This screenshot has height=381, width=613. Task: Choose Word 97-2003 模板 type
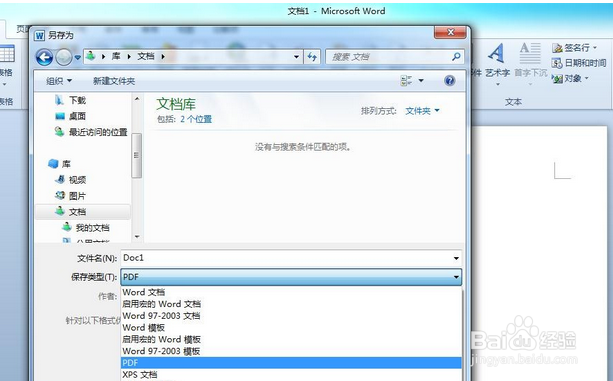pos(291,351)
